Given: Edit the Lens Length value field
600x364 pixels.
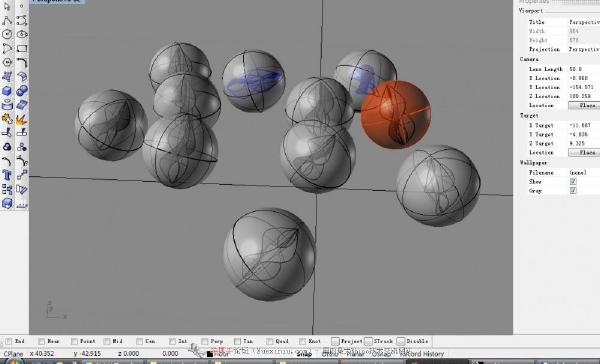Looking at the screenshot, I should [x=584, y=69].
